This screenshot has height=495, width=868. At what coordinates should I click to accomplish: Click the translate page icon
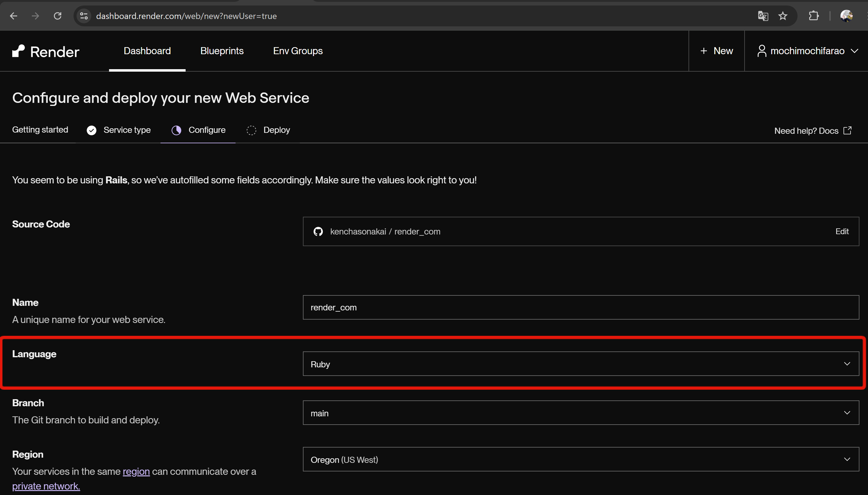tap(763, 16)
